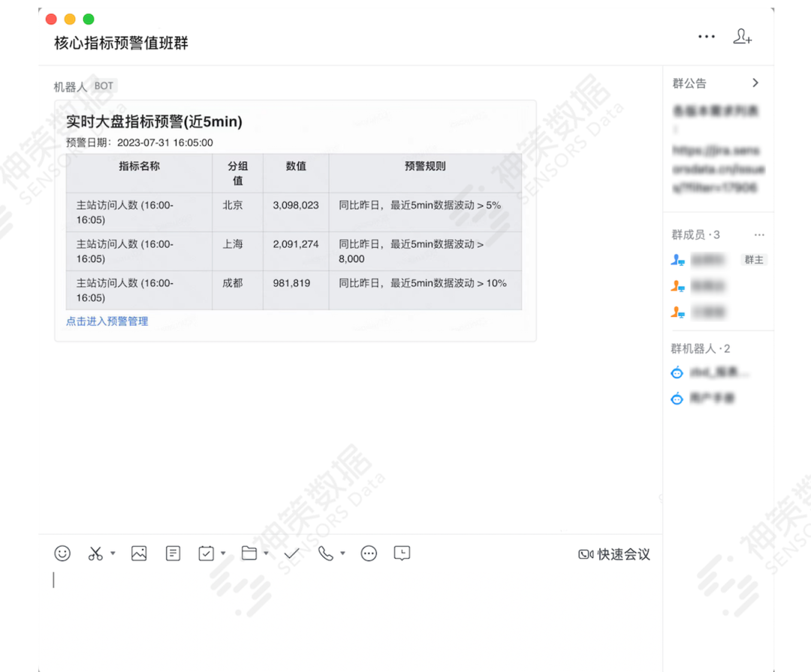Open the more options menu in chat header
The height and width of the screenshot is (672, 811).
click(706, 36)
